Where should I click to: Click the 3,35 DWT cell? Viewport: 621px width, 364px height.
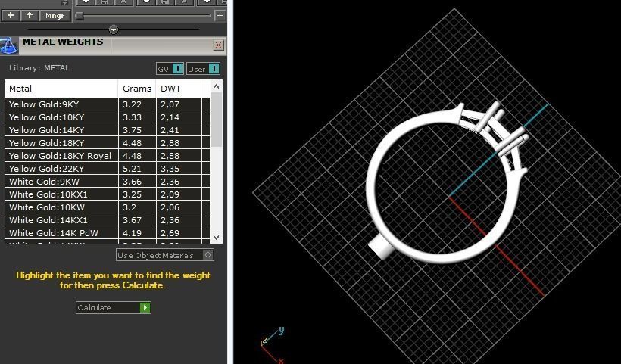coord(179,169)
